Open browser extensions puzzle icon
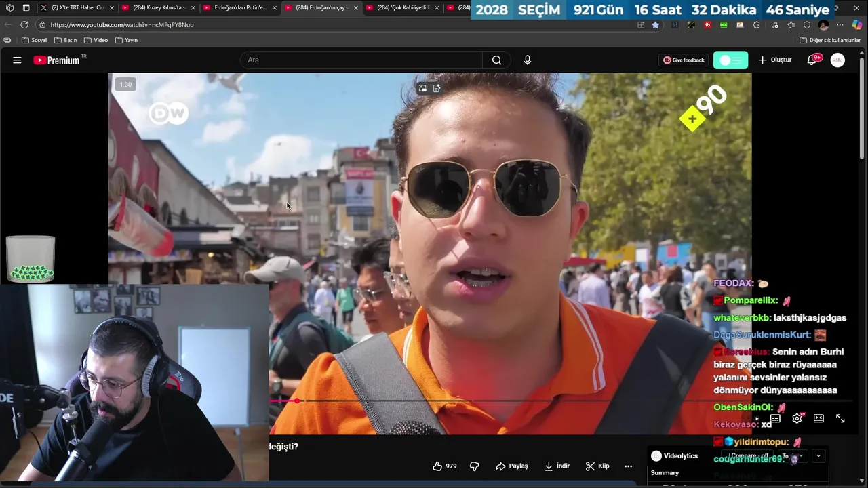This screenshot has height=488, width=868. point(757,24)
